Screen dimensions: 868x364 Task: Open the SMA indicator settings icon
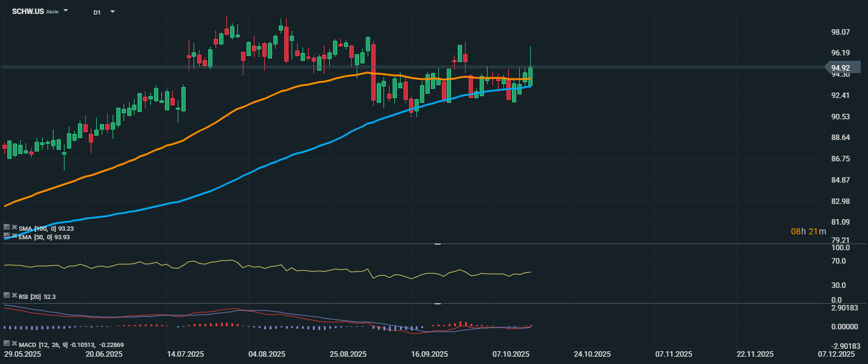(x=7, y=227)
